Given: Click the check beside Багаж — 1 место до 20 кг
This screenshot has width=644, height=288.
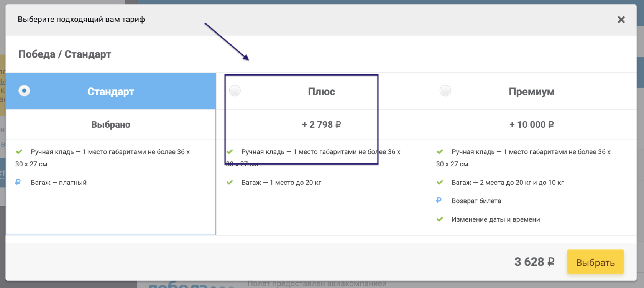Looking at the screenshot, I should (230, 183).
